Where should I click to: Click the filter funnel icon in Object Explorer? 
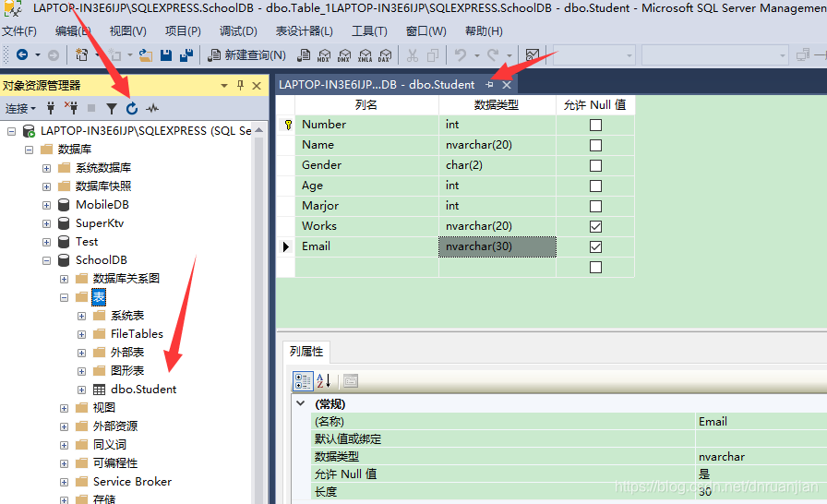[x=112, y=109]
